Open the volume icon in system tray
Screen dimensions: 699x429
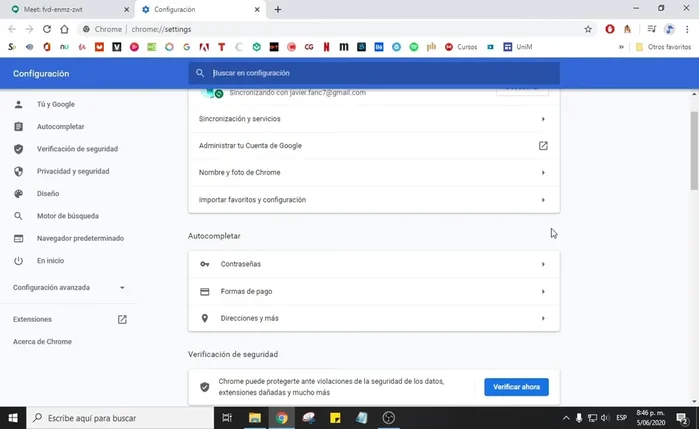pyautogui.click(x=605, y=418)
